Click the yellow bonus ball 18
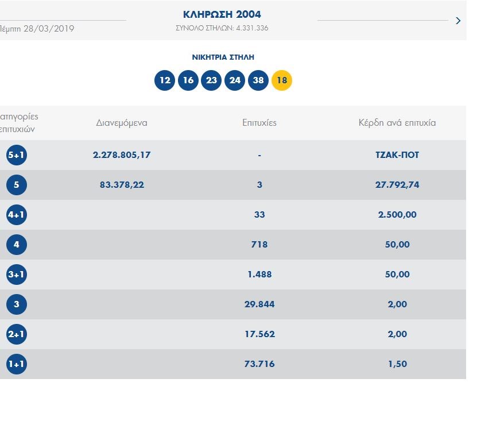This screenshot has width=504, height=425. point(282,80)
